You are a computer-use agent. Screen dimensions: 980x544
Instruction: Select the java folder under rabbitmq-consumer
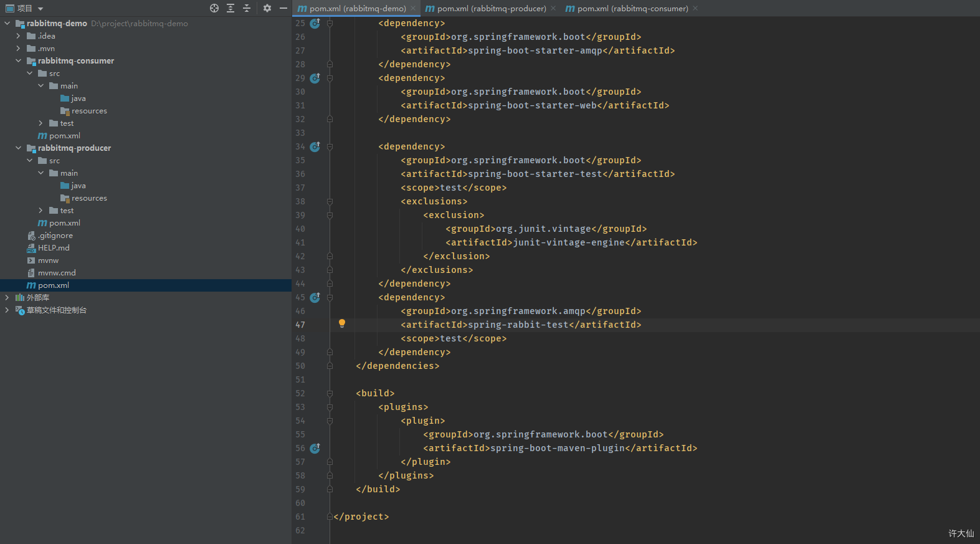tap(73, 98)
